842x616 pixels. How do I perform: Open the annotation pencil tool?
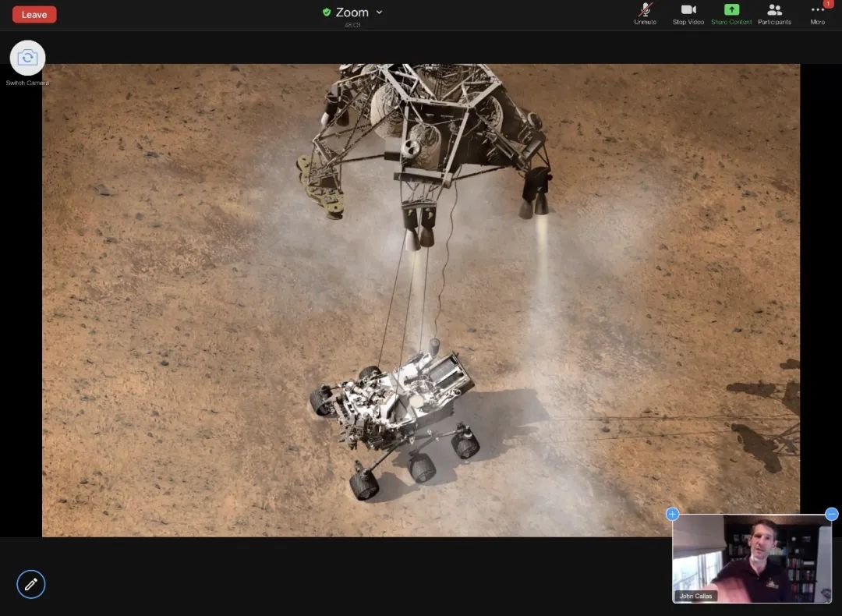pos(31,584)
